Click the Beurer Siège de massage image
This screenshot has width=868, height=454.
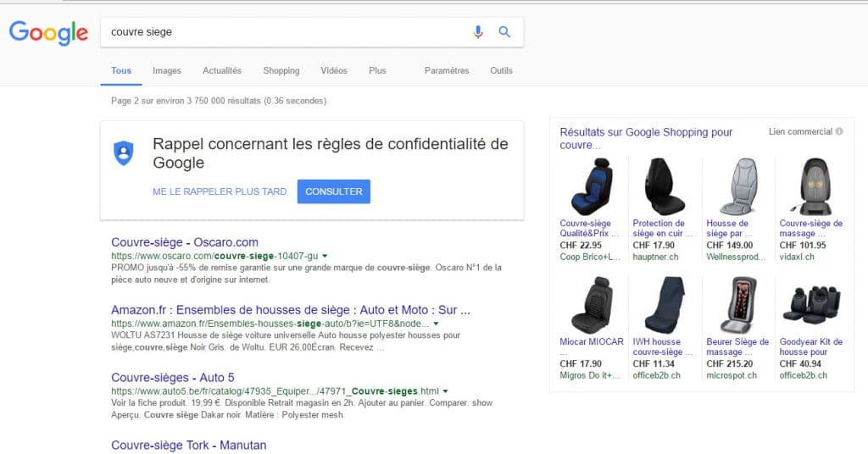(738, 305)
